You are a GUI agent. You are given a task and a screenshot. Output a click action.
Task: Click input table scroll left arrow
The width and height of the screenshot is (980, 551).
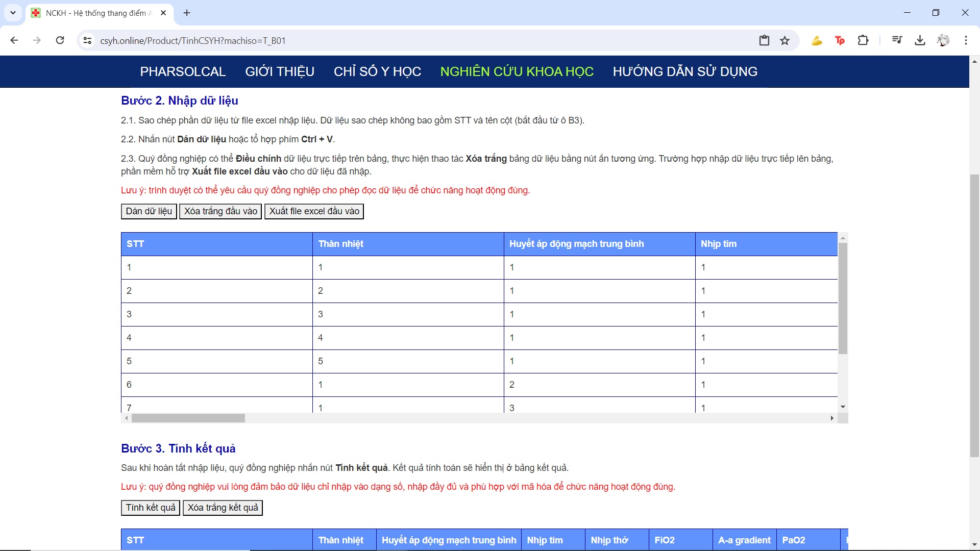coord(126,418)
